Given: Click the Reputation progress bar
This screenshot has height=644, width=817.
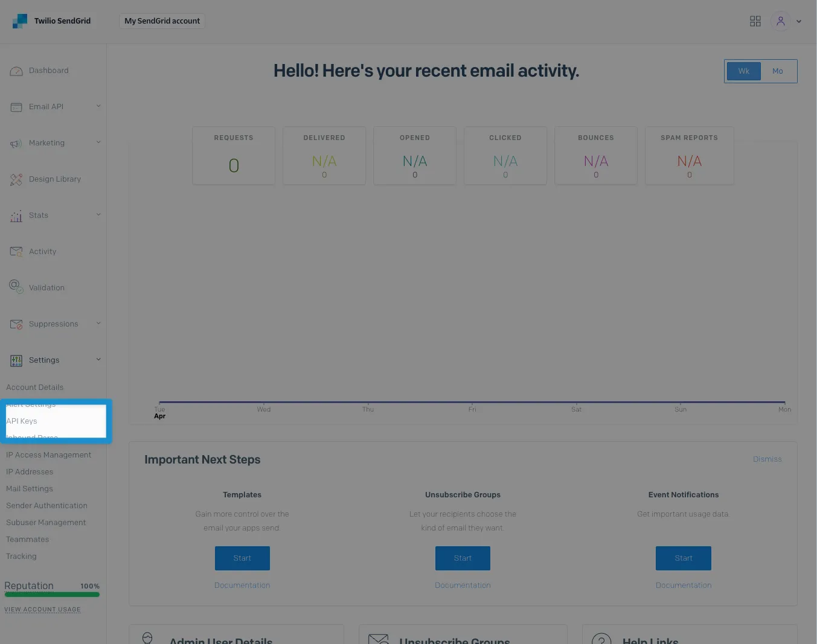Looking at the screenshot, I should click(x=52, y=595).
